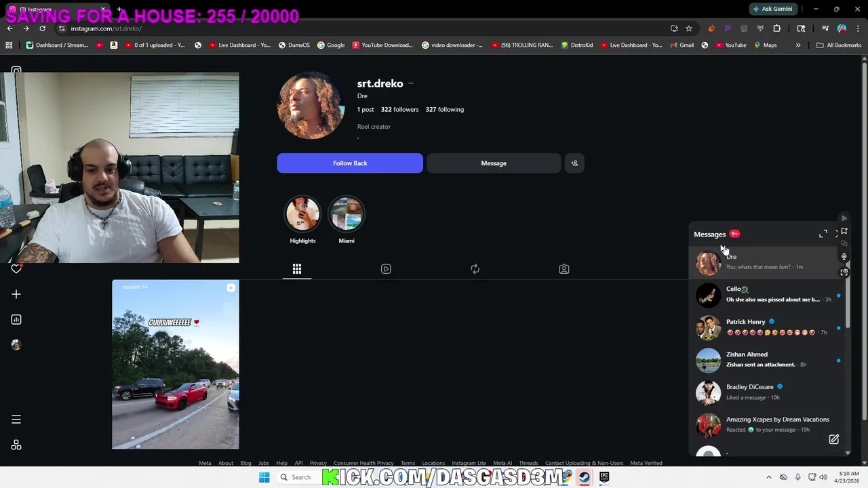Open the DumaOS bookmark
The height and width of the screenshot is (488, 868).
[294, 45]
